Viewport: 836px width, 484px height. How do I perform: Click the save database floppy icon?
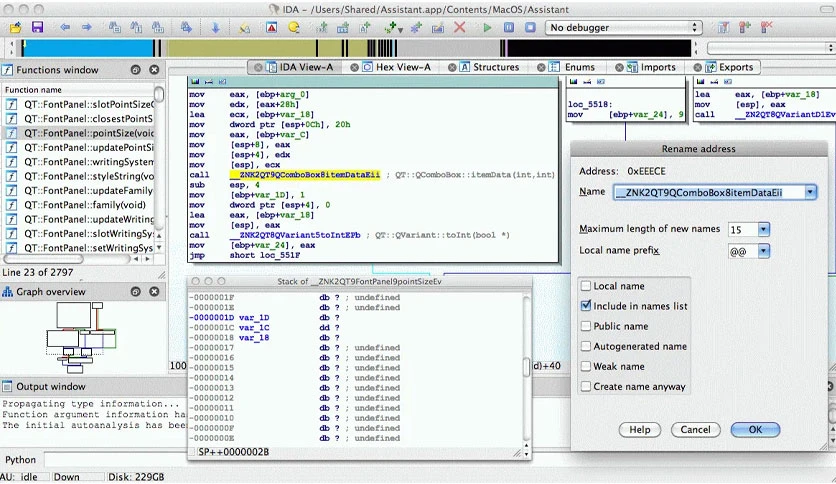37,27
